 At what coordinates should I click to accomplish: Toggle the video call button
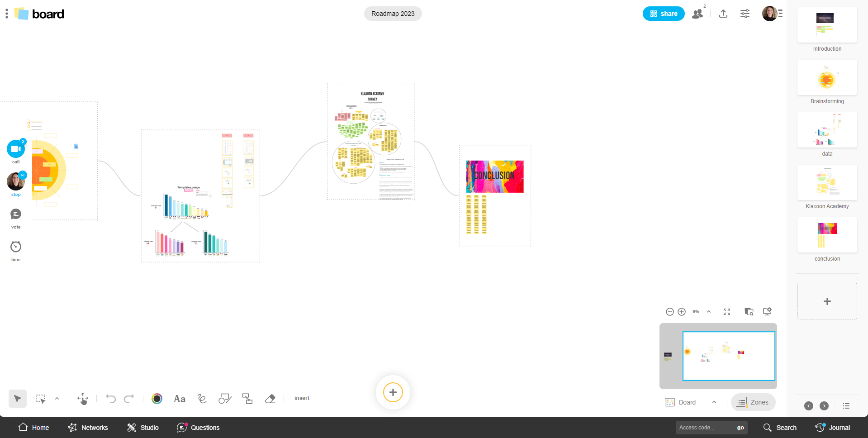(16, 149)
